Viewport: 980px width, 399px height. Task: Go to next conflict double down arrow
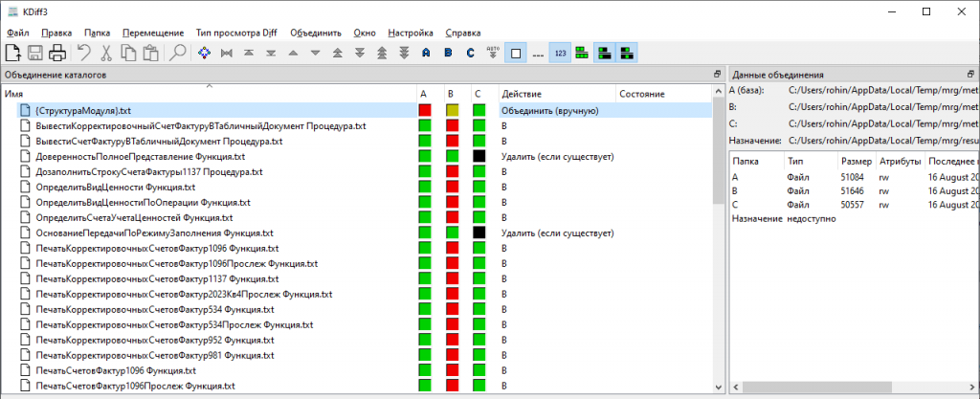pos(360,53)
